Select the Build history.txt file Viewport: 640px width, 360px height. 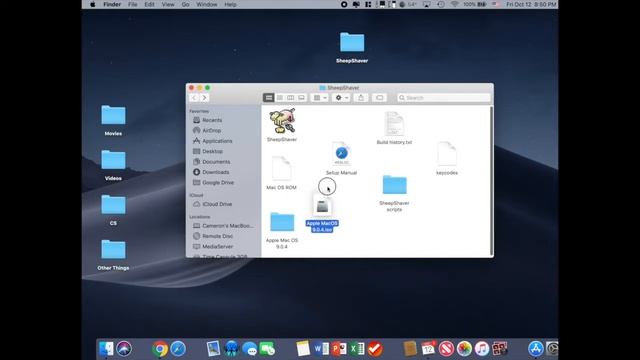(x=394, y=124)
